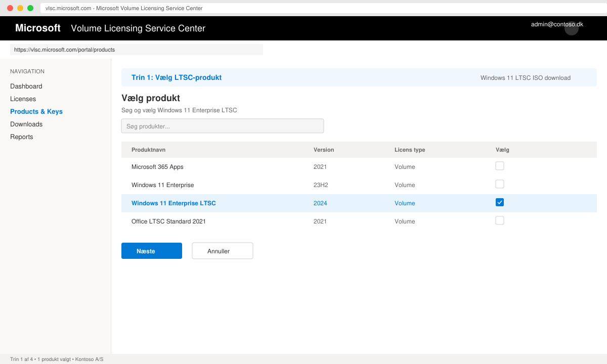Click the Vælg column header
Screen dimensions: 607x364
tap(502, 150)
